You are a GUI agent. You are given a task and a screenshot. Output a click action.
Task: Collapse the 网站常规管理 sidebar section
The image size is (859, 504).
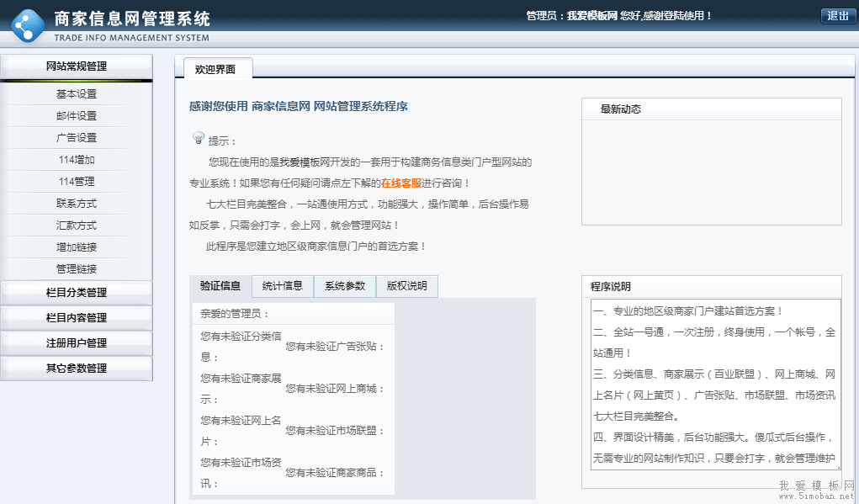77,66
